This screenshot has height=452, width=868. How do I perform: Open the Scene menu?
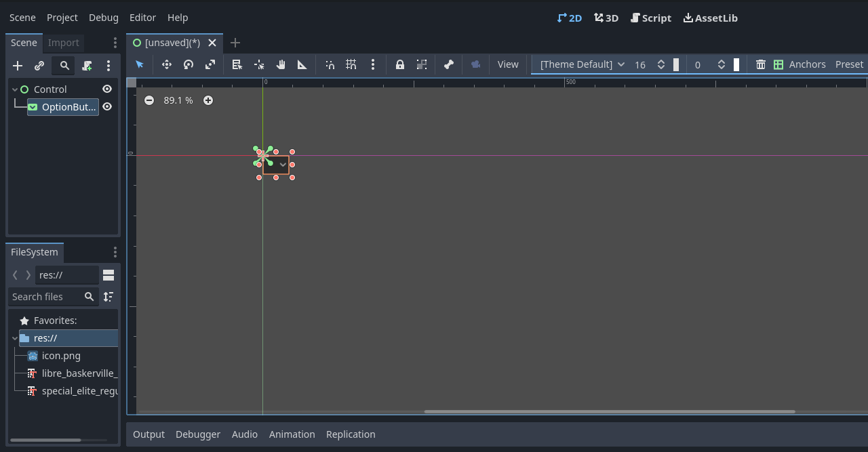pos(22,18)
